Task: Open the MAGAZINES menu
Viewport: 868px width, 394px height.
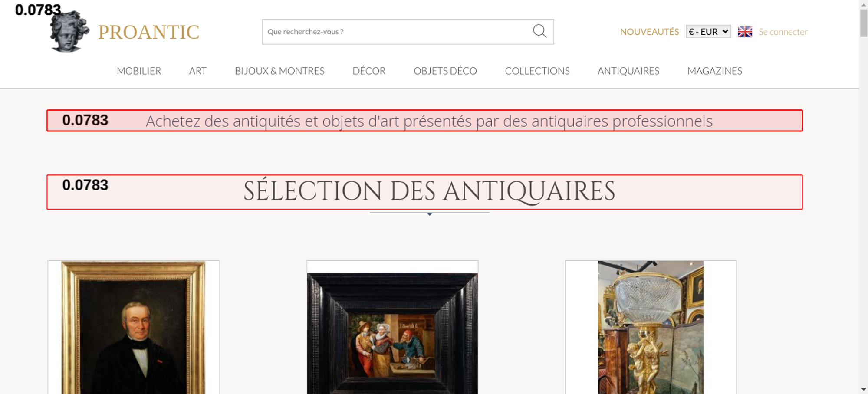Action: point(715,71)
